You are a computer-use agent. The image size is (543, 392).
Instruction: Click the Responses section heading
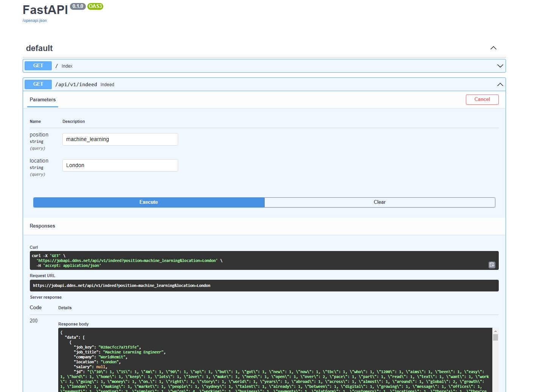[x=42, y=226]
